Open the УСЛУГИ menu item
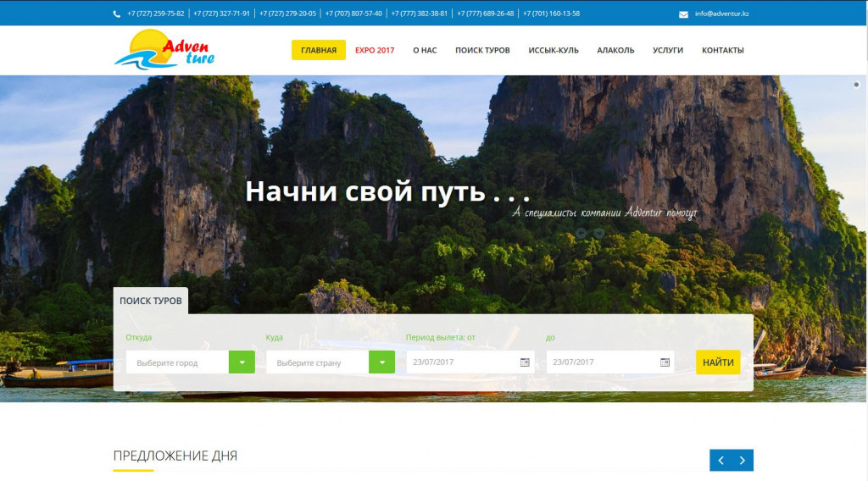The height and width of the screenshot is (481, 868). 668,50
